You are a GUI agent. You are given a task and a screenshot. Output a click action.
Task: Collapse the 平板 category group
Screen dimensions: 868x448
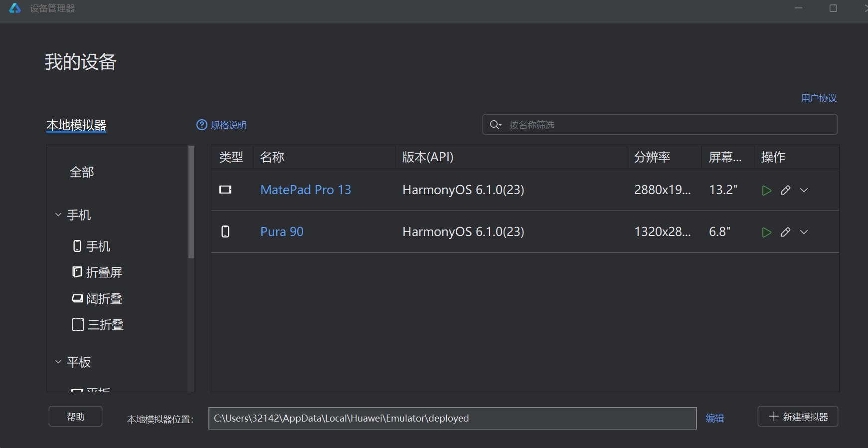pyautogui.click(x=58, y=362)
